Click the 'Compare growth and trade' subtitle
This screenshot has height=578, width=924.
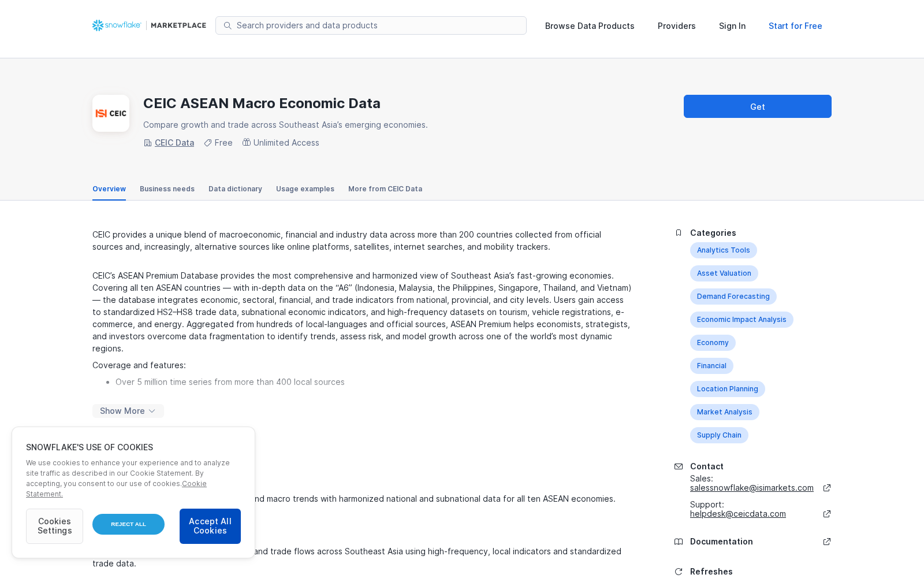pos(285,125)
